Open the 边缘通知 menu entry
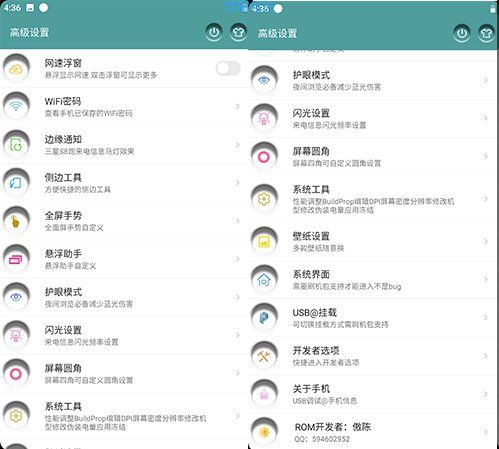Image resolution: width=499 pixels, height=449 pixels. [124, 145]
